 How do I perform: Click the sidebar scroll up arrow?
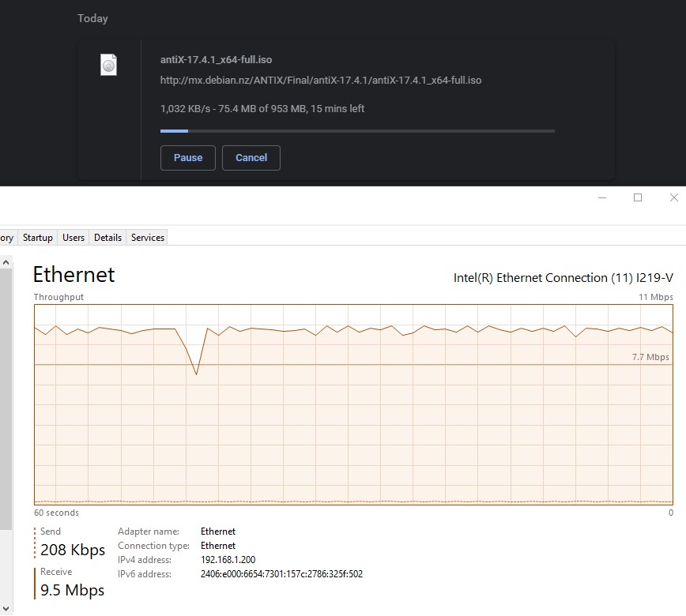click(6, 261)
